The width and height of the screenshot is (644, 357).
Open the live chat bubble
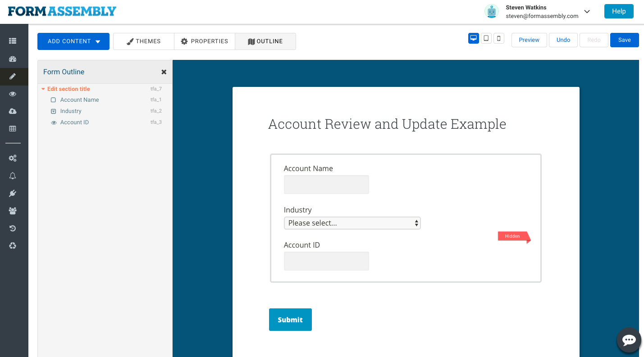(629, 340)
